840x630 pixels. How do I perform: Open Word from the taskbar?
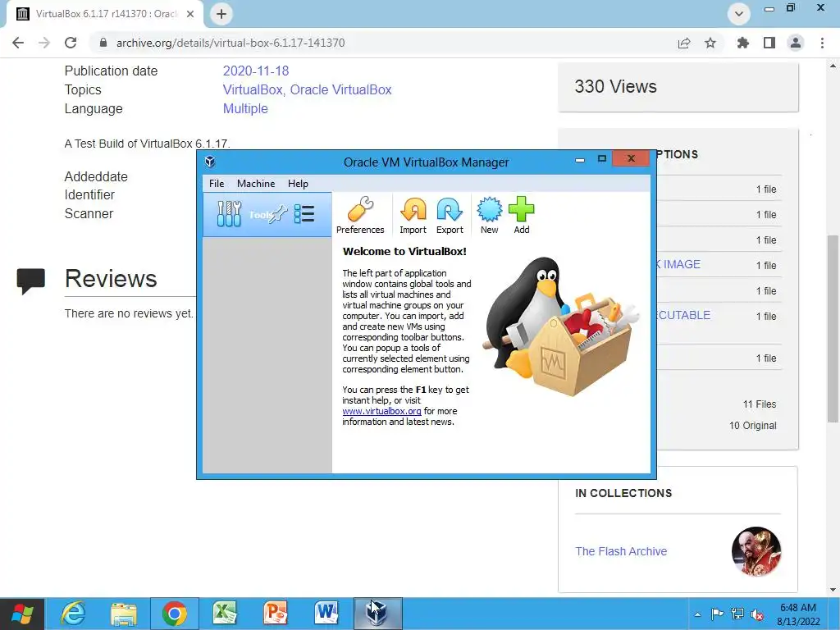326,614
